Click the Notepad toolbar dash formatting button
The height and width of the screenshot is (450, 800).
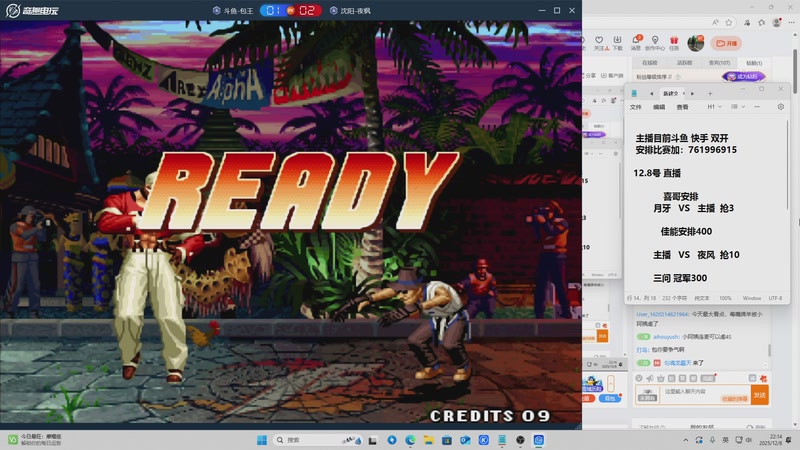coord(757,107)
